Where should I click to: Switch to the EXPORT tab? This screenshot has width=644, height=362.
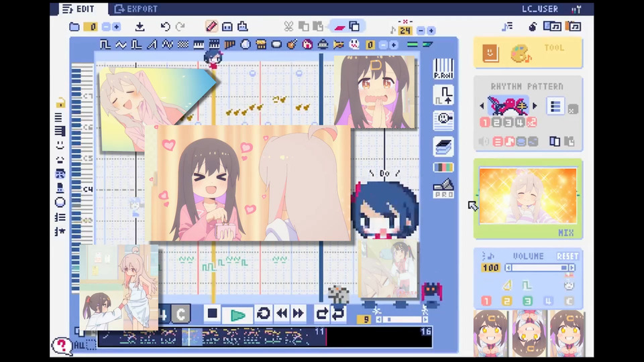point(136,9)
